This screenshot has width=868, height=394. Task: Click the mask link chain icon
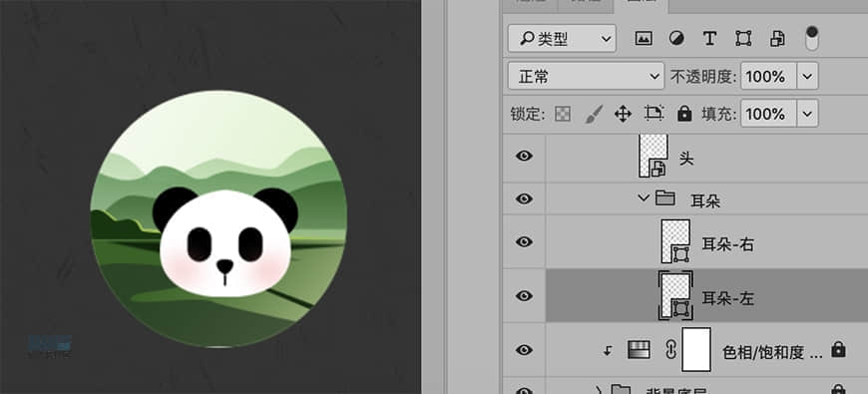point(670,349)
